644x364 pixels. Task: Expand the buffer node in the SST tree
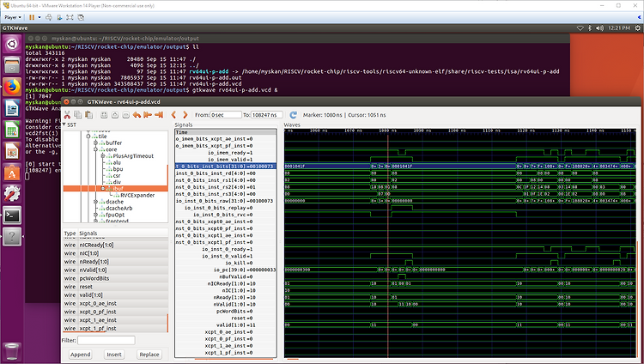click(x=95, y=143)
